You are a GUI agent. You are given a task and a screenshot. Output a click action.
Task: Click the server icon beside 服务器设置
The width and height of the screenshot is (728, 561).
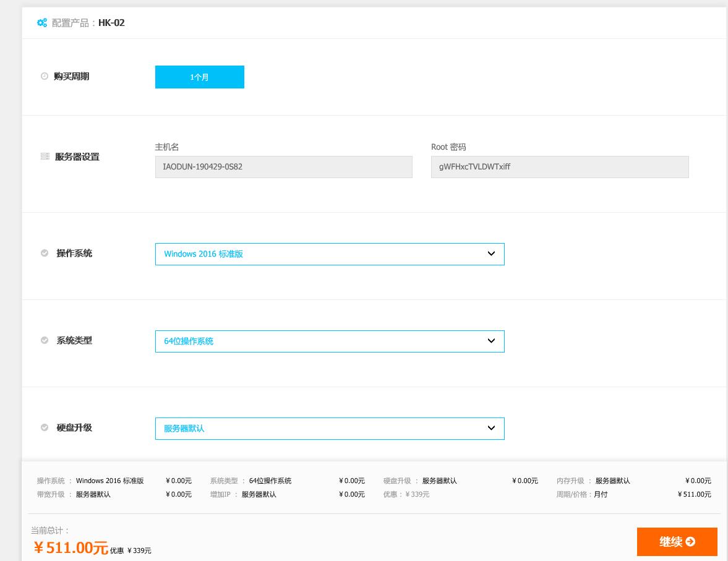pyautogui.click(x=45, y=156)
